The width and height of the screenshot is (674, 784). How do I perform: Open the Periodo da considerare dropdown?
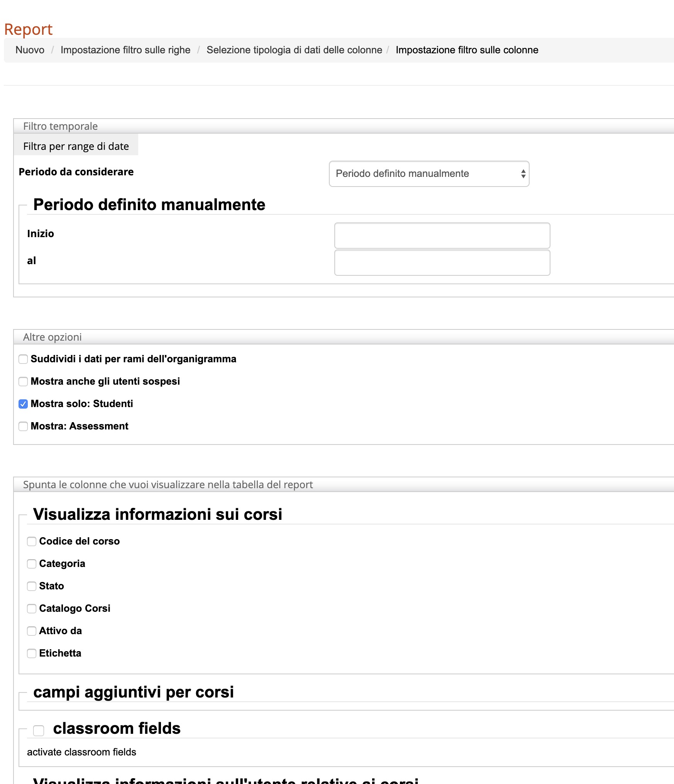428,174
